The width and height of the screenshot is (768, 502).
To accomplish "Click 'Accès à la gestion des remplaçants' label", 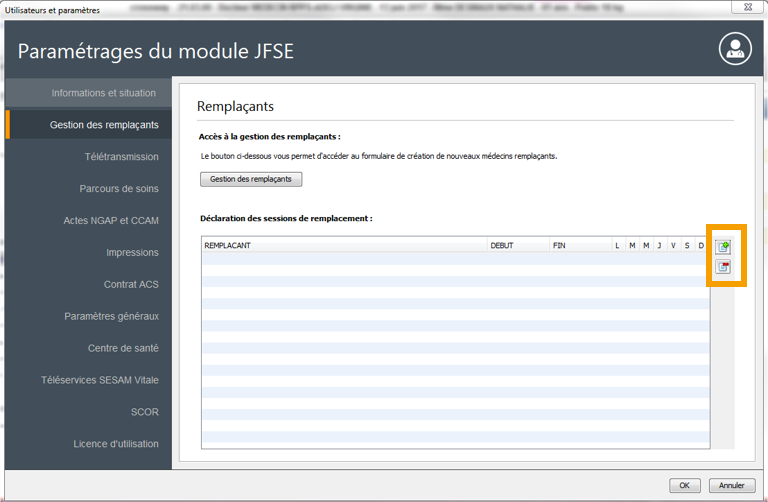I will pos(269,137).
